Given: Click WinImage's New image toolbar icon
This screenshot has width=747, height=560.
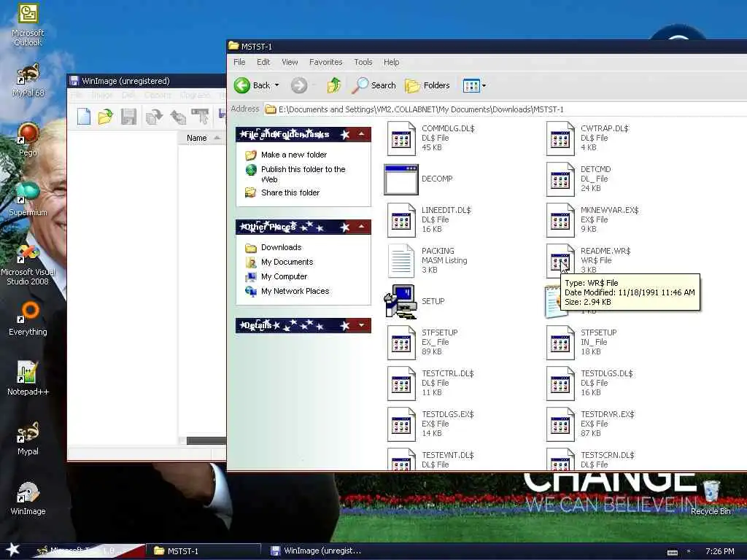Looking at the screenshot, I should tap(83, 116).
